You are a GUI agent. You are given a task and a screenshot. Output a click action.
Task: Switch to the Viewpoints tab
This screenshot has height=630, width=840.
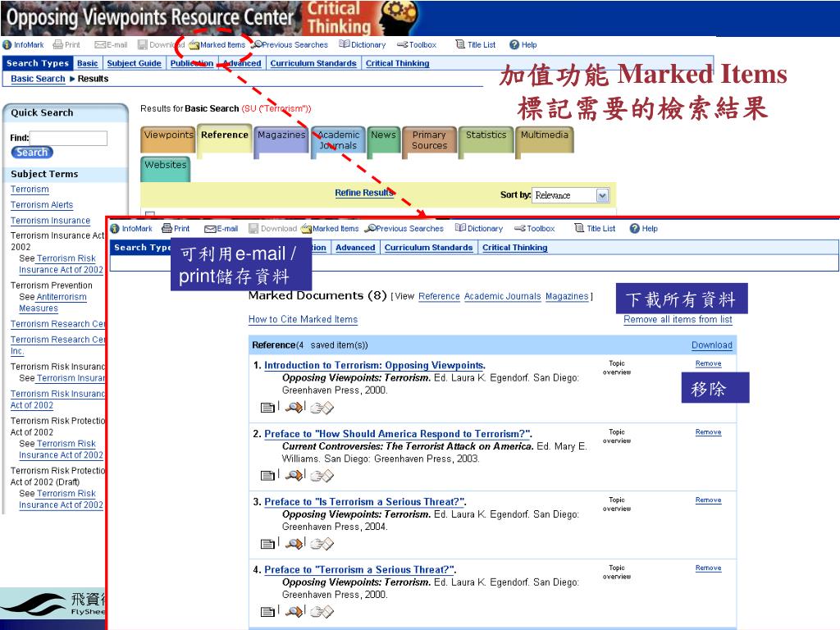point(168,140)
